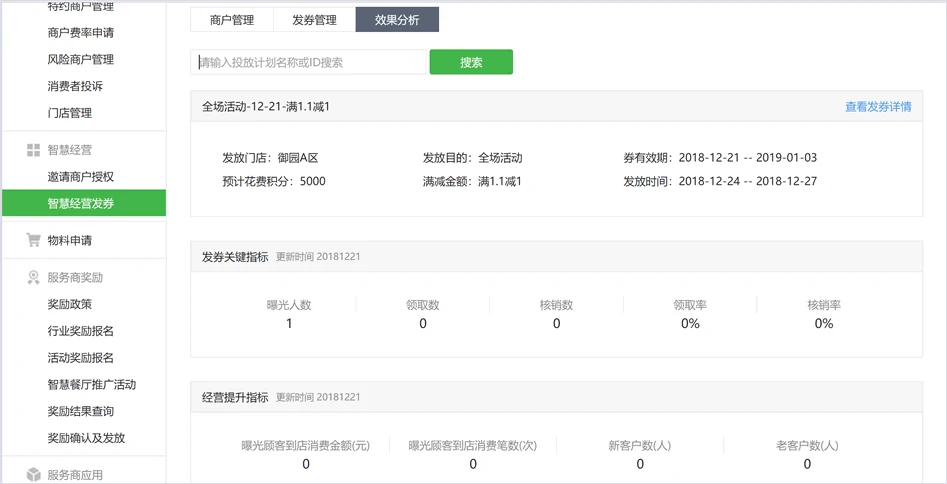
Task: Click the green 搜索 button
Action: pyautogui.click(x=471, y=62)
